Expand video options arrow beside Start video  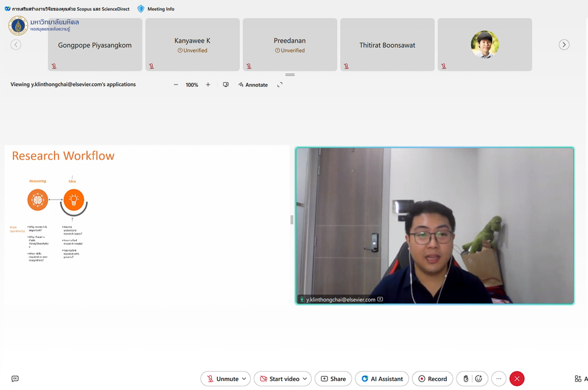(305, 378)
